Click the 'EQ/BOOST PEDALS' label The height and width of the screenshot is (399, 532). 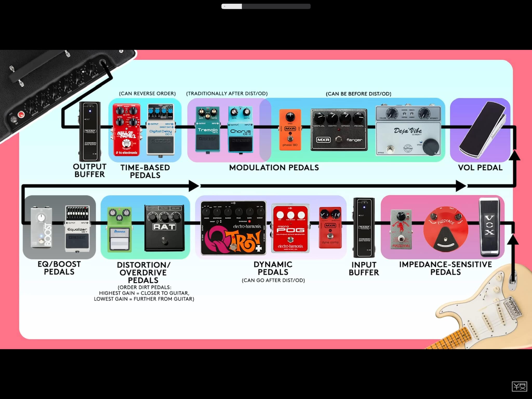59,268
